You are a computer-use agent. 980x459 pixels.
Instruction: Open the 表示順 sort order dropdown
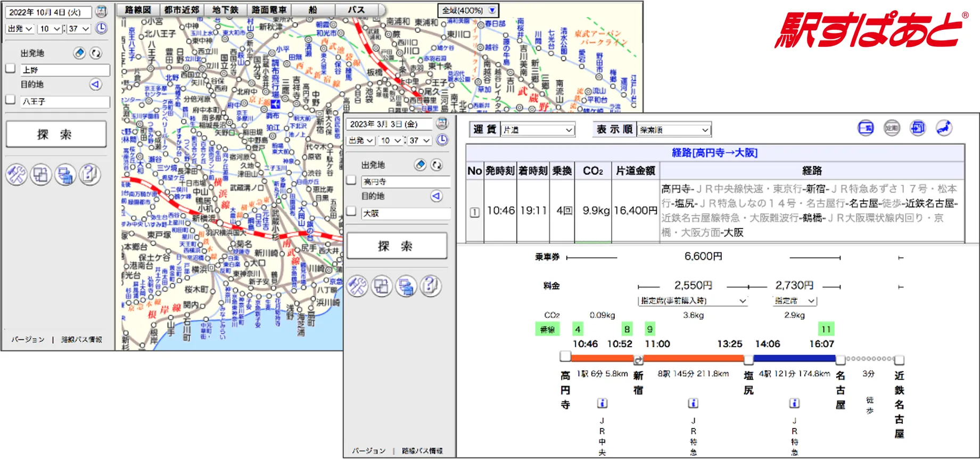tap(674, 130)
